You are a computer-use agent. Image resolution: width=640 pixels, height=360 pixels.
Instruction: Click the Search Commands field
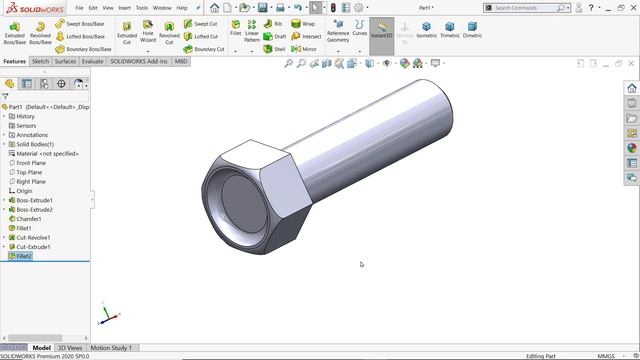pos(525,8)
